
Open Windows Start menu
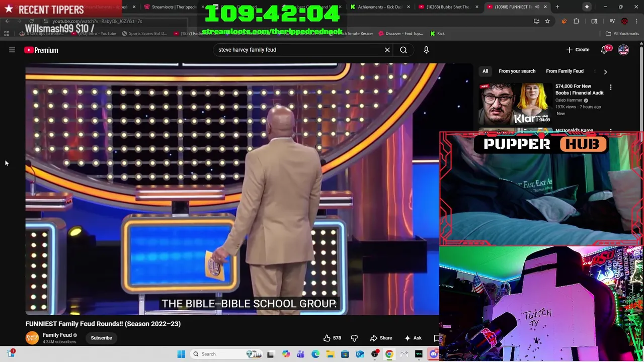pos(181,354)
